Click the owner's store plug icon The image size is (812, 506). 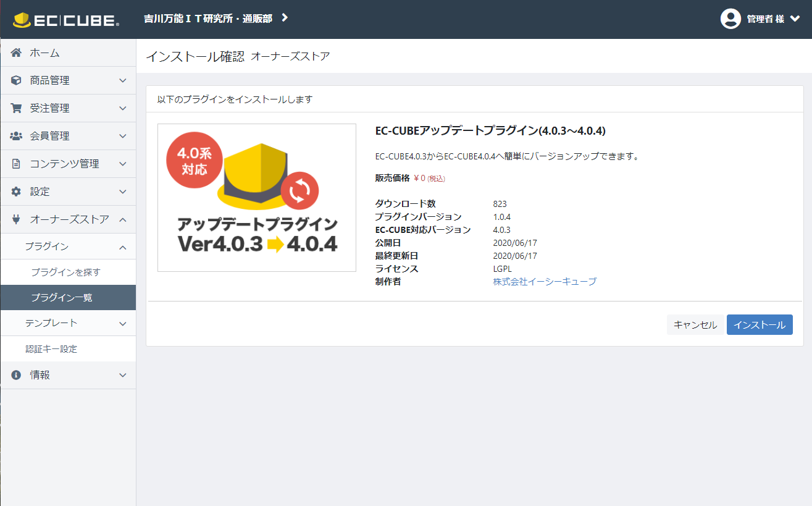point(17,219)
